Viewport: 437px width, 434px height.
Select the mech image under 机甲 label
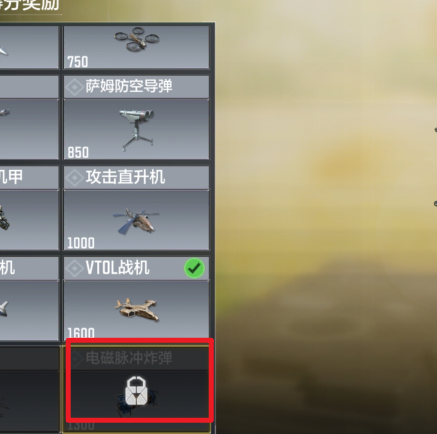coord(4,217)
